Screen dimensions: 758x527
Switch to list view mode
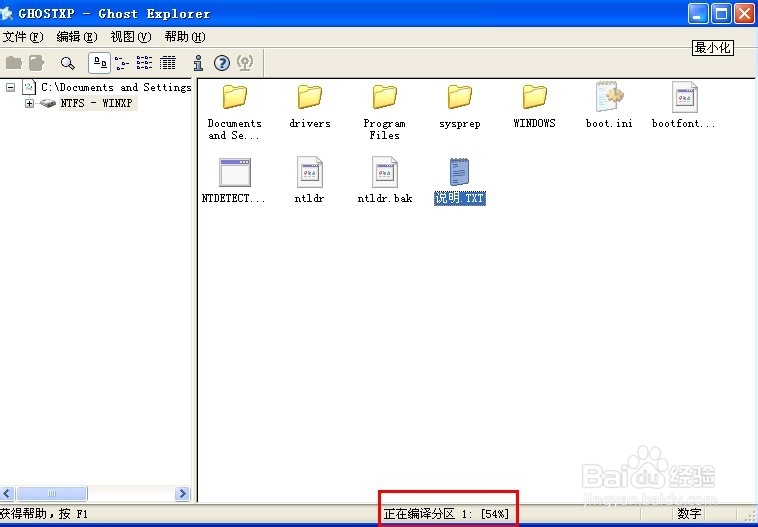pyautogui.click(x=144, y=63)
